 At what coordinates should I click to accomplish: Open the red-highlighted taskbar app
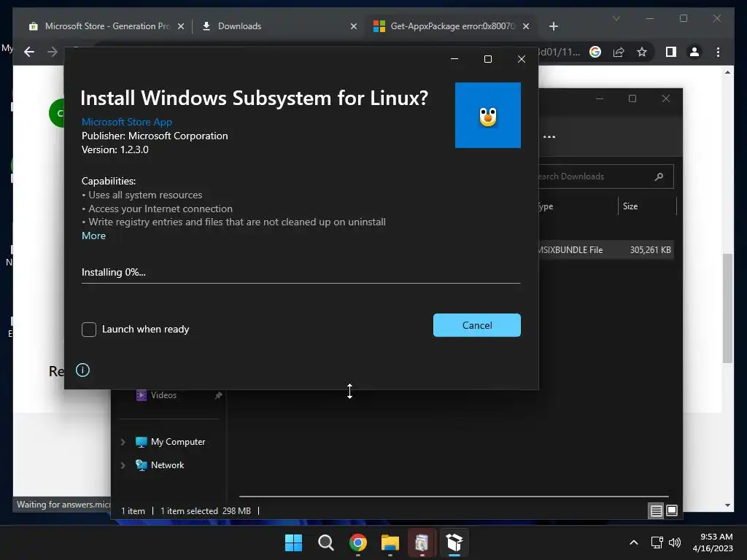point(422,542)
